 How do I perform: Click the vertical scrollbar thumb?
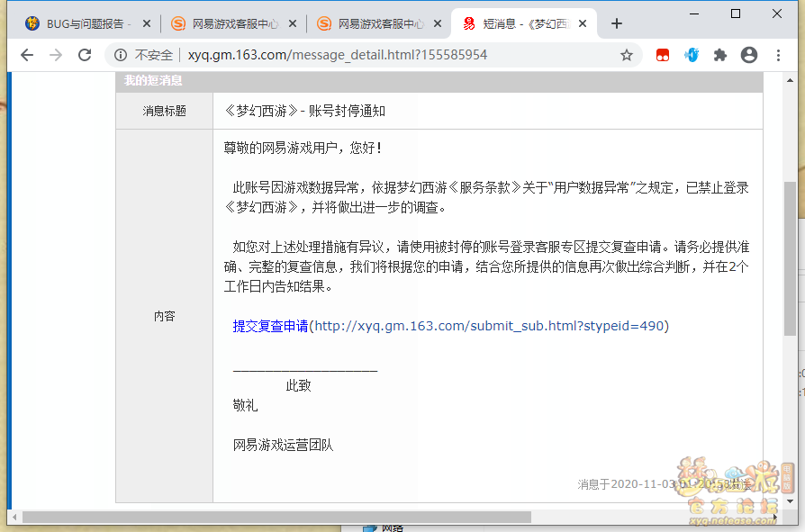790,259
